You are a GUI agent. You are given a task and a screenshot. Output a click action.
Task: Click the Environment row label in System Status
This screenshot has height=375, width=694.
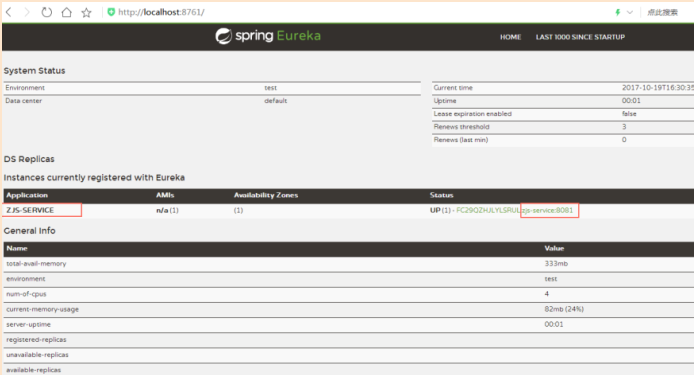(x=25, y=88)
